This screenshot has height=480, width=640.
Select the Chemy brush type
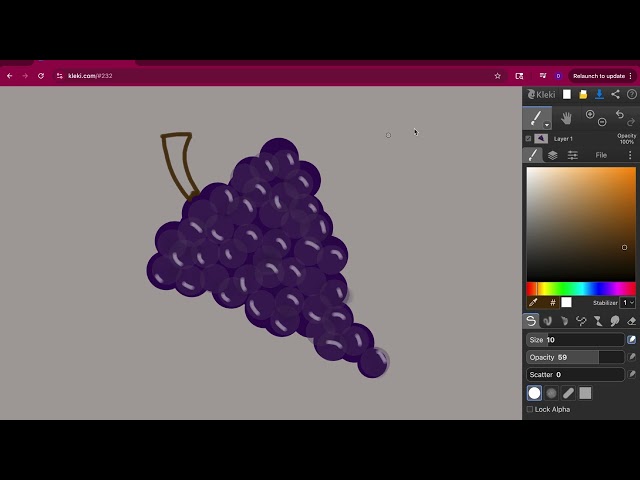coord(598,321)
